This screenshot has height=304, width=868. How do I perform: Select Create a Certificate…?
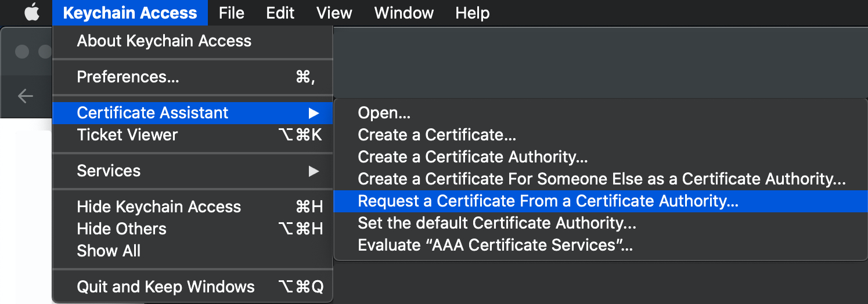point(601,135)
